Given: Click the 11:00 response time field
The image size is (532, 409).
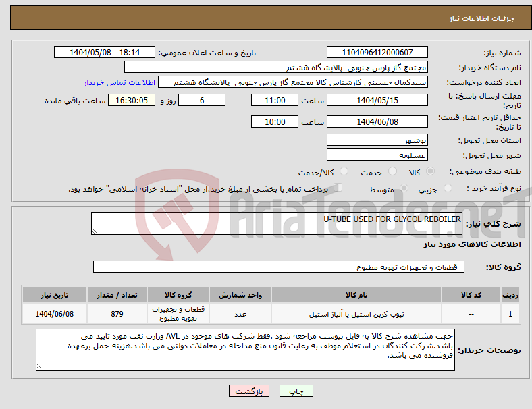Looking at the screenshot, I should (x=275, y=100).
